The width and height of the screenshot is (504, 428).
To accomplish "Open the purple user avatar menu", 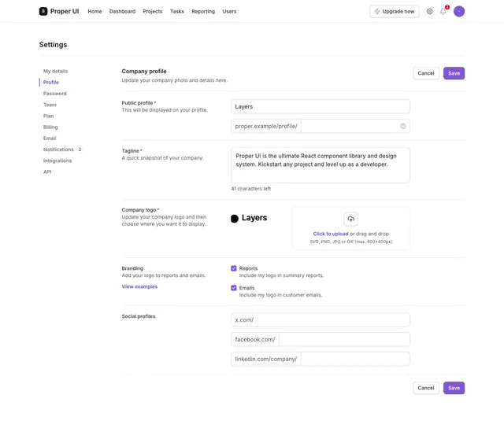I will pyautogui.click(x=458, y=11).
